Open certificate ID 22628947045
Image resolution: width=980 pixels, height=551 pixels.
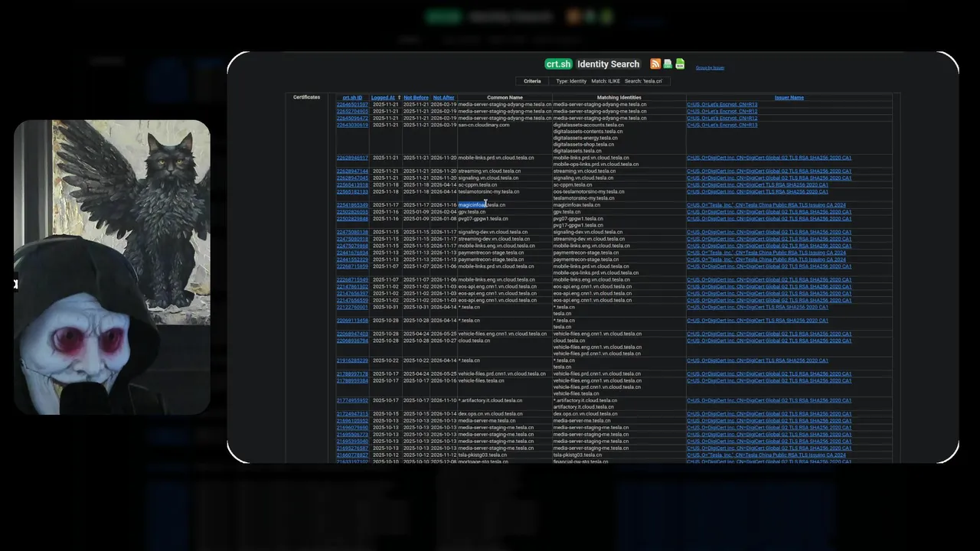(x=352, y=178)
